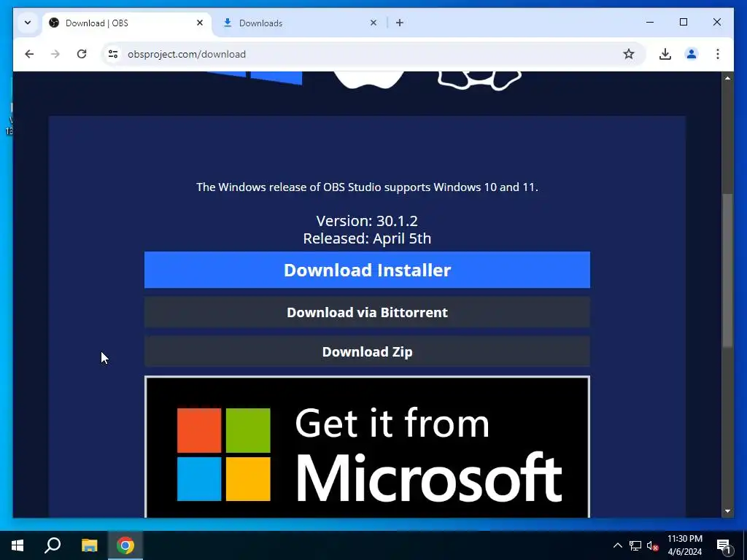Screen dimensions: 747x560
Task: Open File Explorer from taskbar
Action: click(89, 545)
